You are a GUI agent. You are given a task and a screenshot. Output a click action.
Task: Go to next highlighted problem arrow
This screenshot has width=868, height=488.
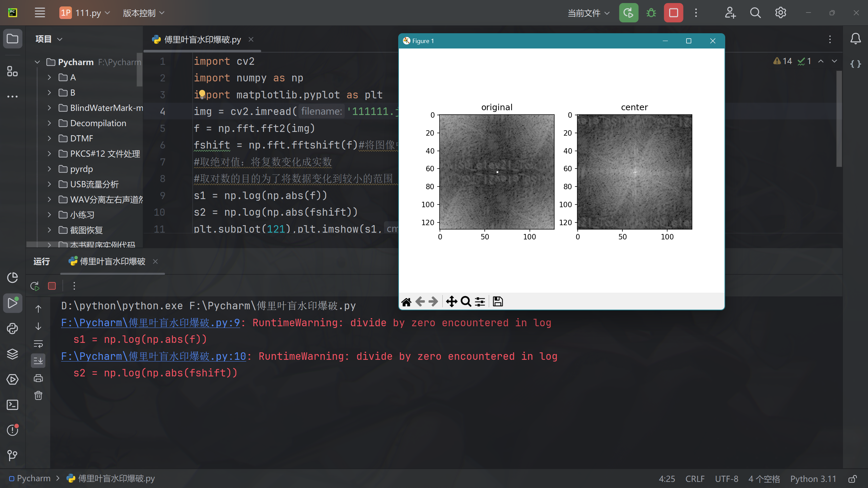[834, 61]
